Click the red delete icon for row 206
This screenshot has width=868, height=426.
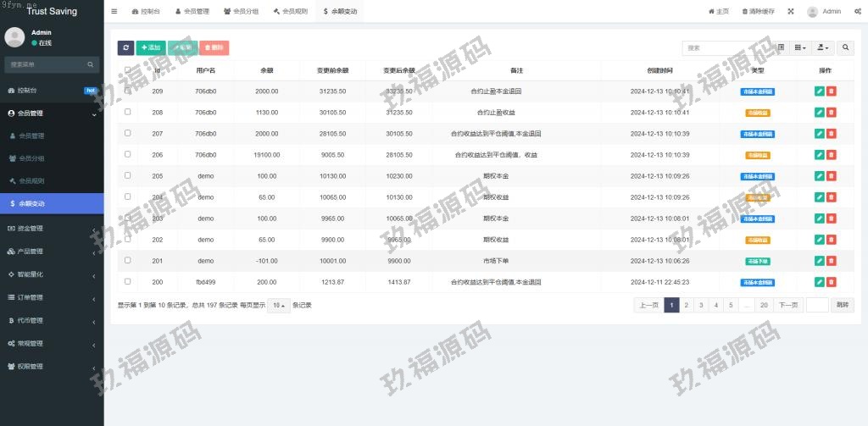pyautogui.click(x=831, y=154)
